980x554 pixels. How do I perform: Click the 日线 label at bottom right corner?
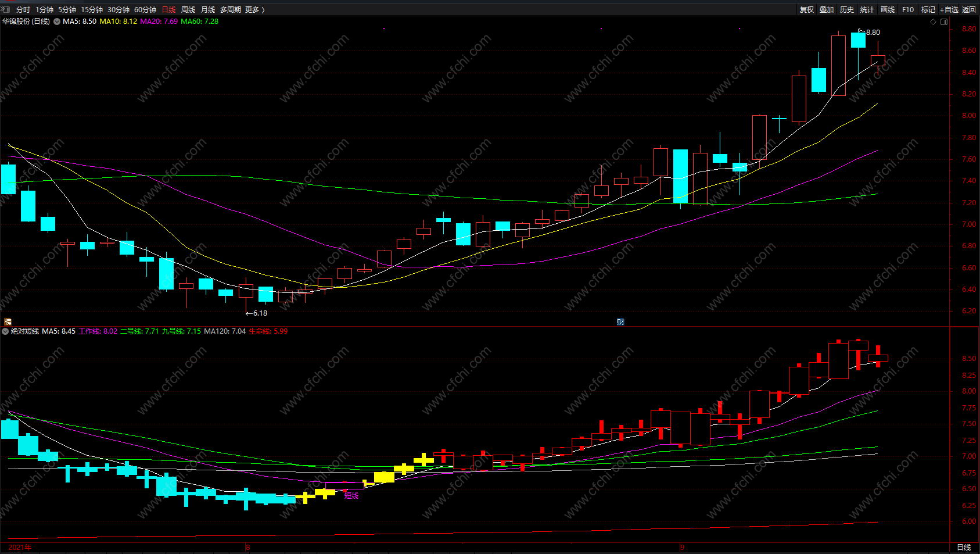pyautogui.click(x=964, y=548)
